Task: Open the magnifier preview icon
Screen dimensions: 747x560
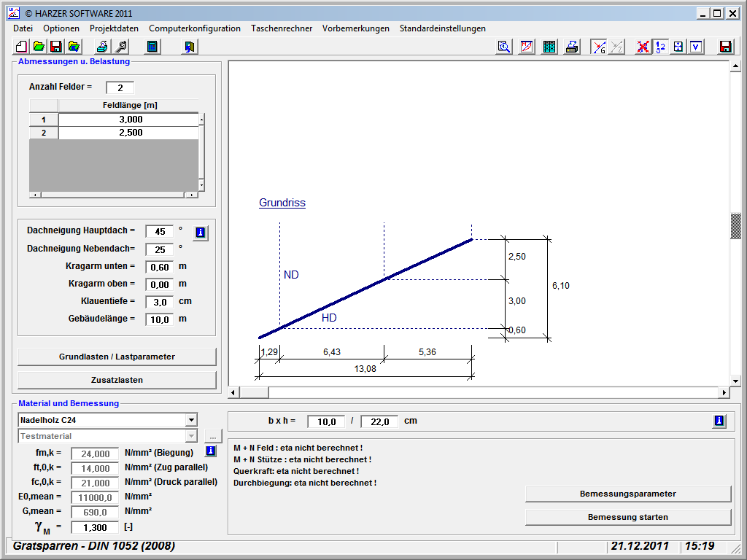Action: pos(503,47)
